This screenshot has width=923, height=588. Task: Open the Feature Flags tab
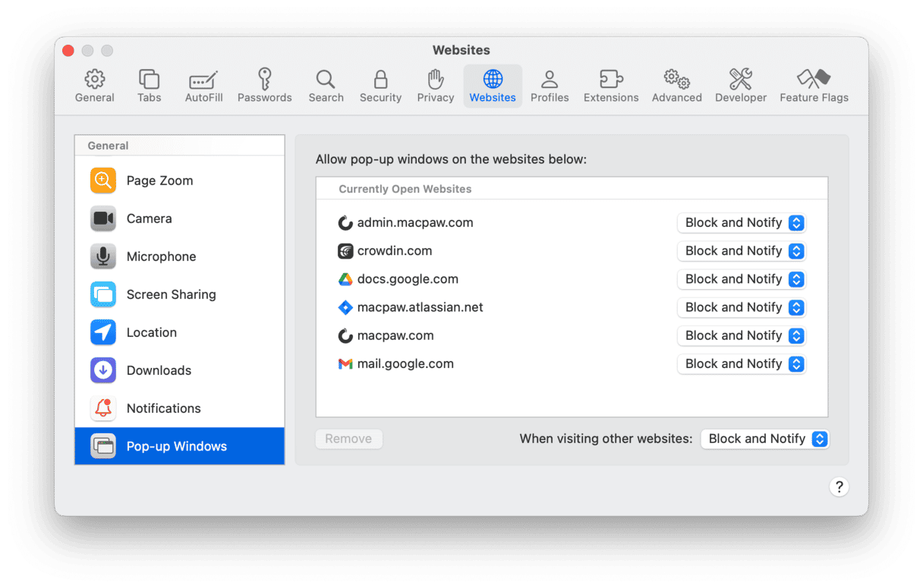coord(814,86)
